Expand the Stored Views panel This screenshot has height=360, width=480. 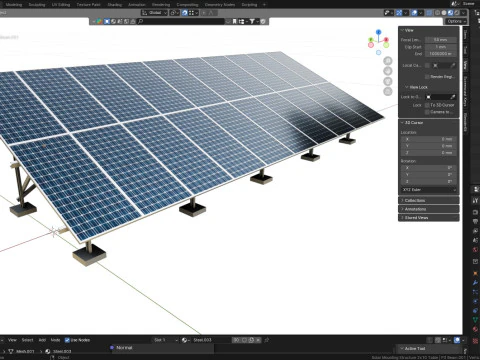(428, 218)
